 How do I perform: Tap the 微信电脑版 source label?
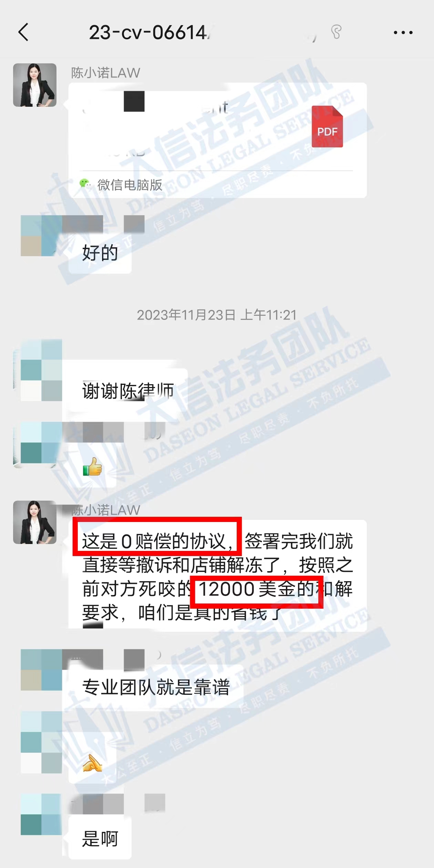coord(130,185)
